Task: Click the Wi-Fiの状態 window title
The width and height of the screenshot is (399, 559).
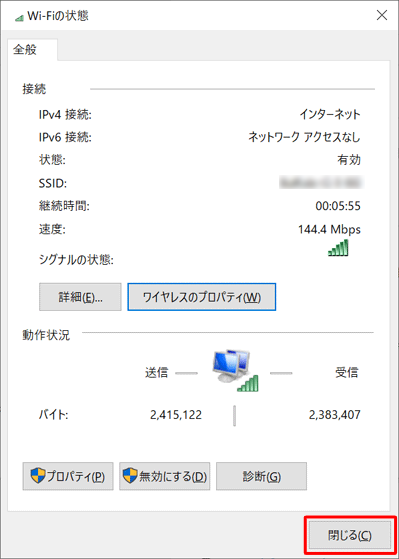Action: (58, 16)
